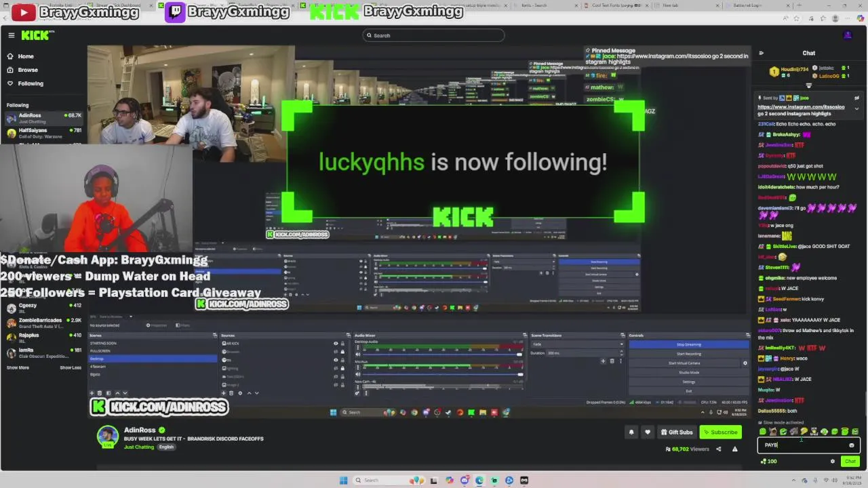
Task: Open the Windows Start button on taskbar
Action: (x=344, y=481)
